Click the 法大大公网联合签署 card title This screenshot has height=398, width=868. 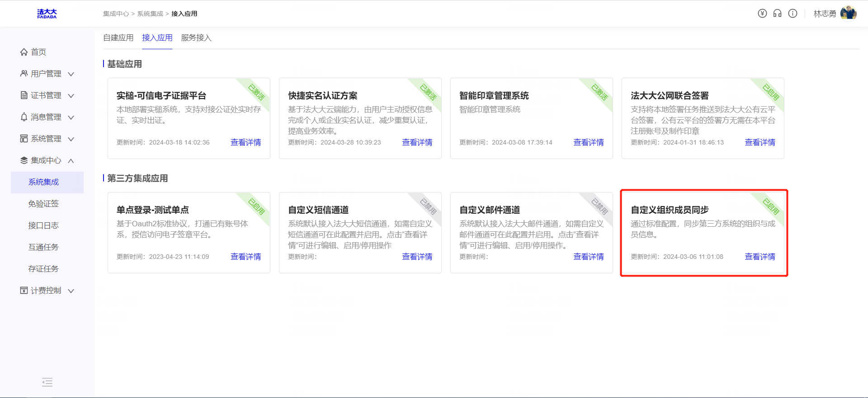point(670,96)
